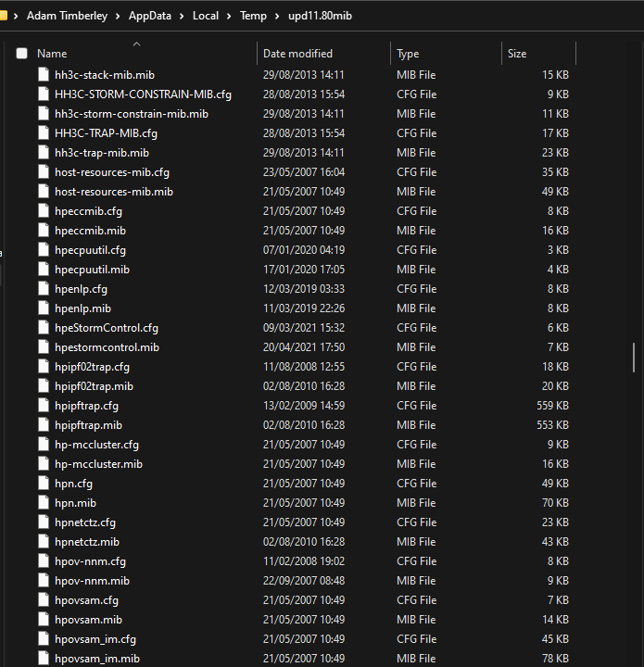The width and height of the screenshot is (644, 667).
Task: Click the 553 KB size of hpipftrap.mib
Action: pos(552,425)
